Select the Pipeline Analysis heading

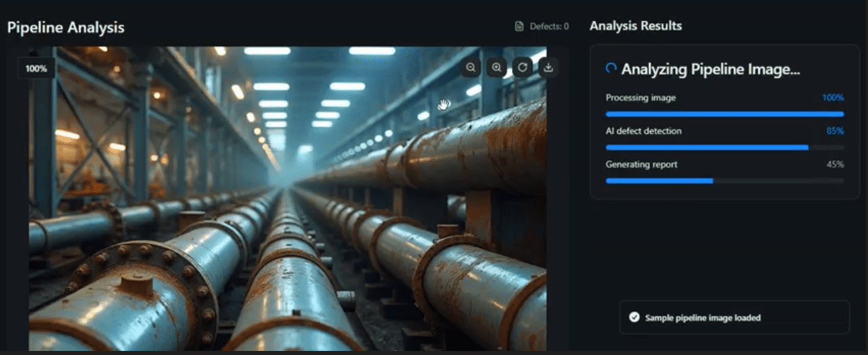click(66, 28)
